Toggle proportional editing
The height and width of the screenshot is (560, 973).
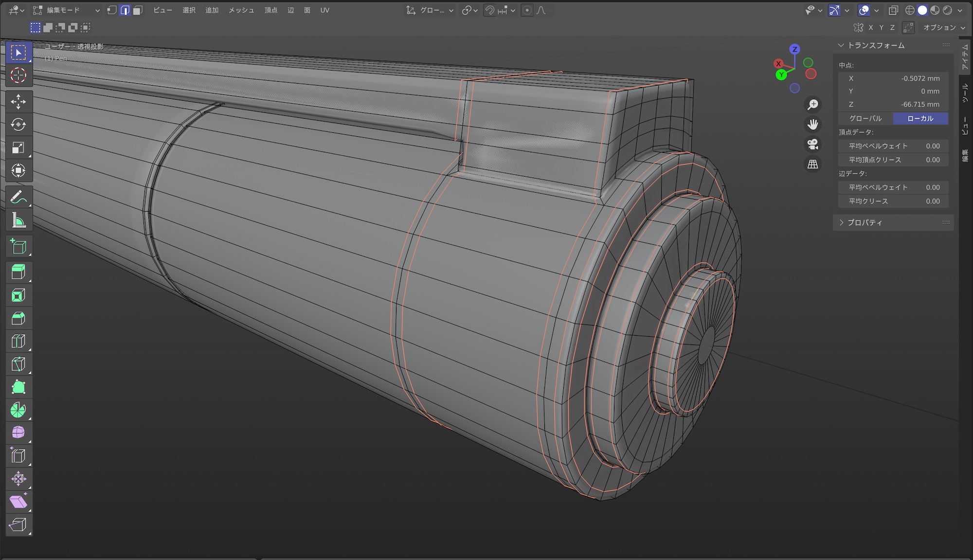(x=527, y=10)
